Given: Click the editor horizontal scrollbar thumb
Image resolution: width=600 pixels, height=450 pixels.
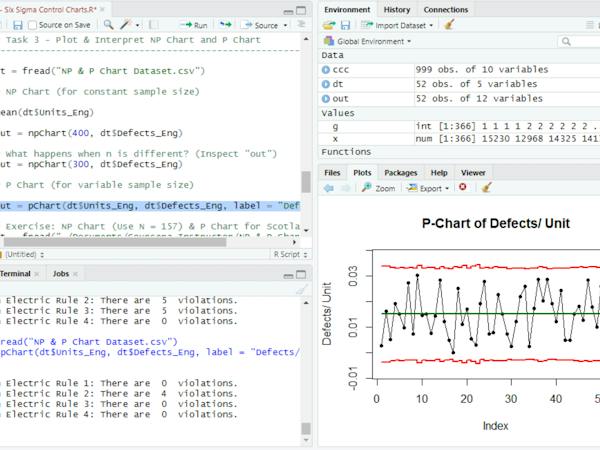Looking at the screenshot, I should coord(115,242).
